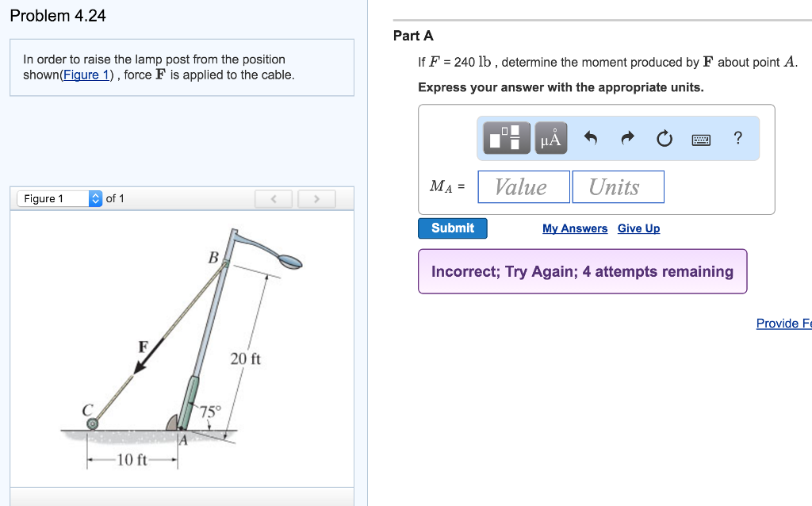
Task: Click the Provide Feedback link
Action: pyautogui.click(x=783, y=323)
